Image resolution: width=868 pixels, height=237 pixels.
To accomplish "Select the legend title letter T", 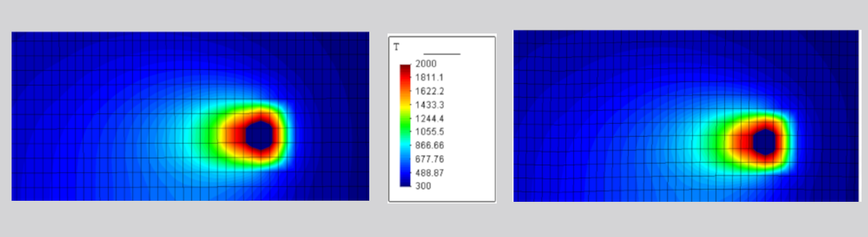I will tap(396, 47).
